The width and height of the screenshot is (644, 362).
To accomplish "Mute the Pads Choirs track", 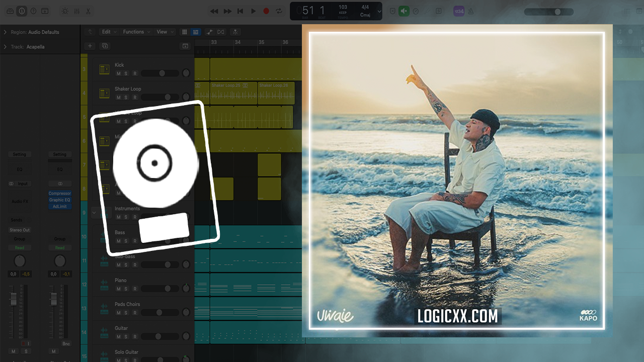I will point(119,313).
